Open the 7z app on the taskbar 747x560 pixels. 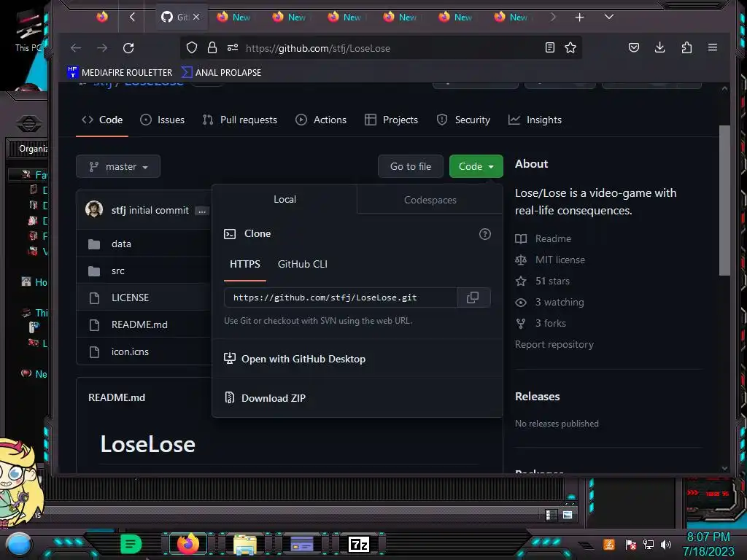359,544
